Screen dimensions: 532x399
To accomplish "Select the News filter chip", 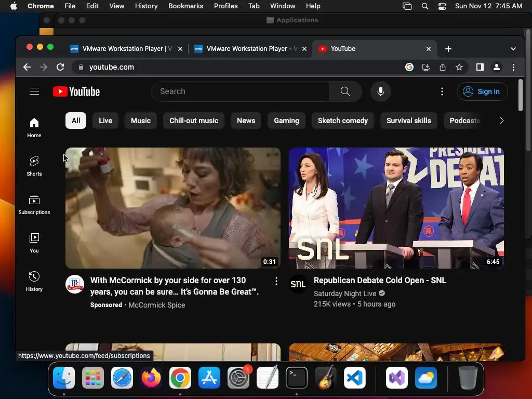I will (246, 121).
